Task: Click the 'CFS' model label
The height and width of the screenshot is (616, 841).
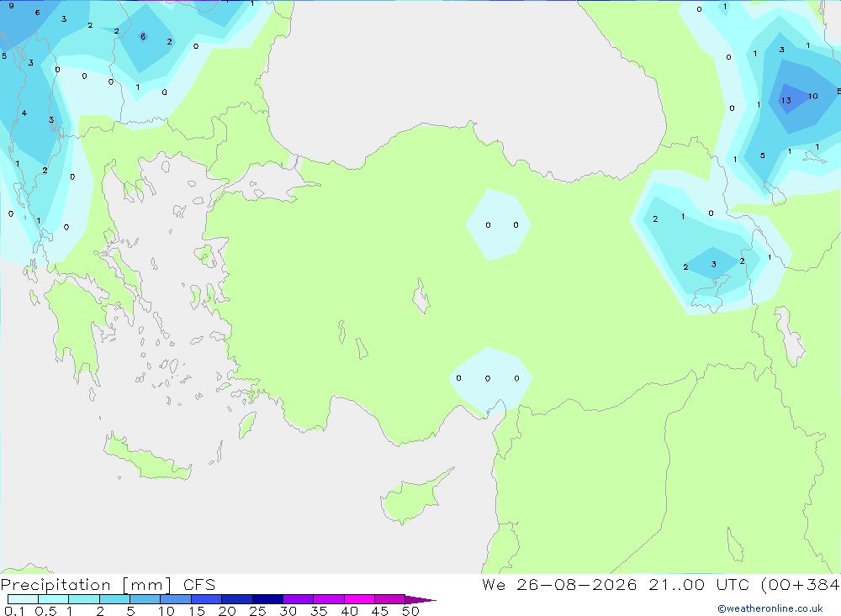Action: tap(199, 585)
